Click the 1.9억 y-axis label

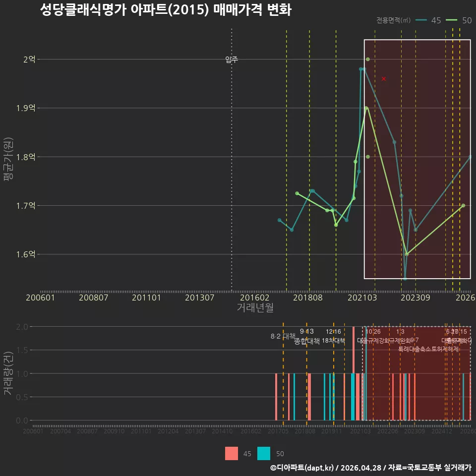(26, 108)
